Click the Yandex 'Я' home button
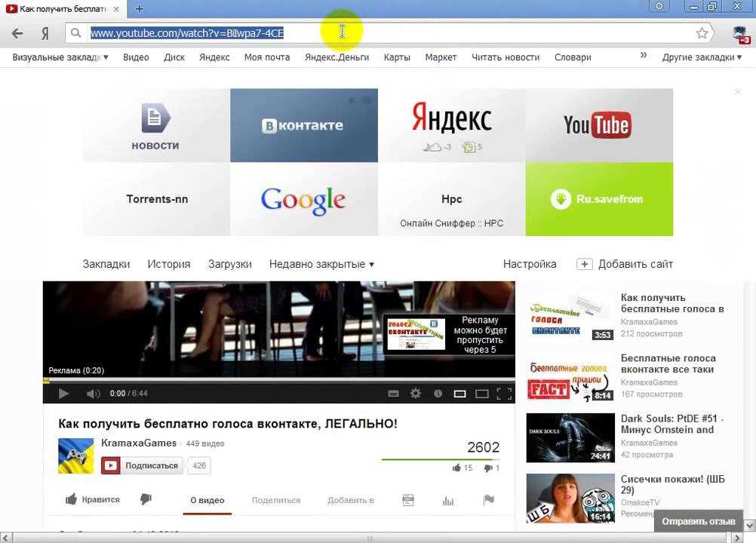 coord(45,33)
